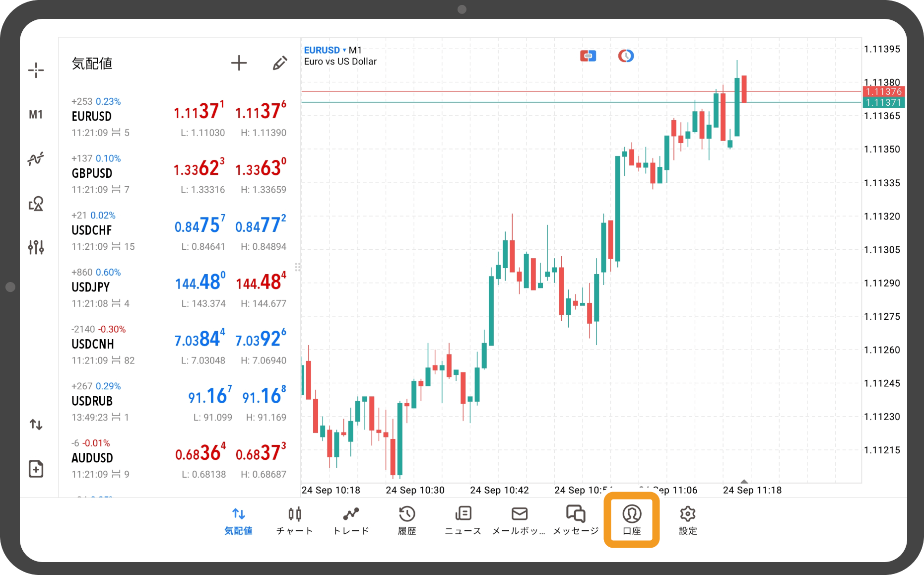Open chart settings sliders icon
Screen dimensions: 924x575
click(36, 247)
